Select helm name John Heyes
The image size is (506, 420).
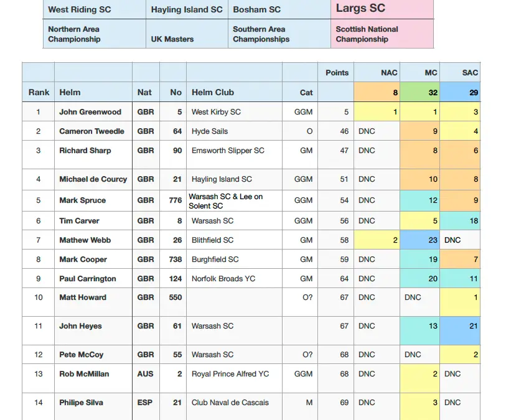pyautogui.click(x=80, y=326)
